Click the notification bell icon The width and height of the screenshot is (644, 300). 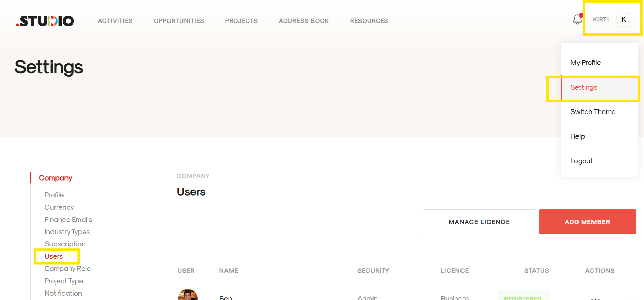(x=577, y=19)
